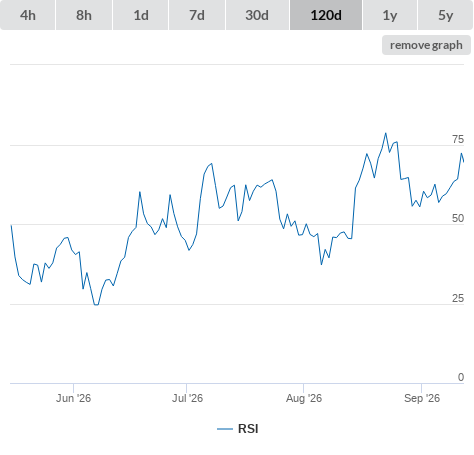Viewport: 474px width, 455px height.
Task: Click the Jul '26 axis label
Action: pyautogui.click(x=187, y=398)
